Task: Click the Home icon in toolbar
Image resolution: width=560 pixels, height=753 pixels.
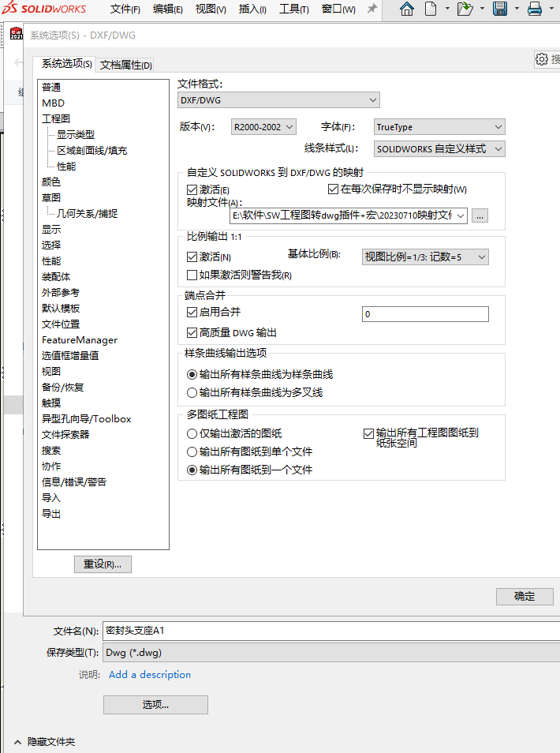Action: point(407,9)
